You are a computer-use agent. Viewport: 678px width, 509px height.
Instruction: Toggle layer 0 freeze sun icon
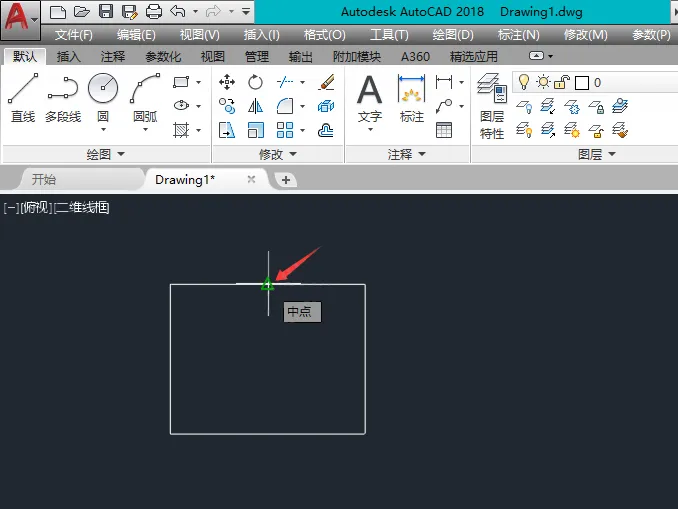point(543,82)
